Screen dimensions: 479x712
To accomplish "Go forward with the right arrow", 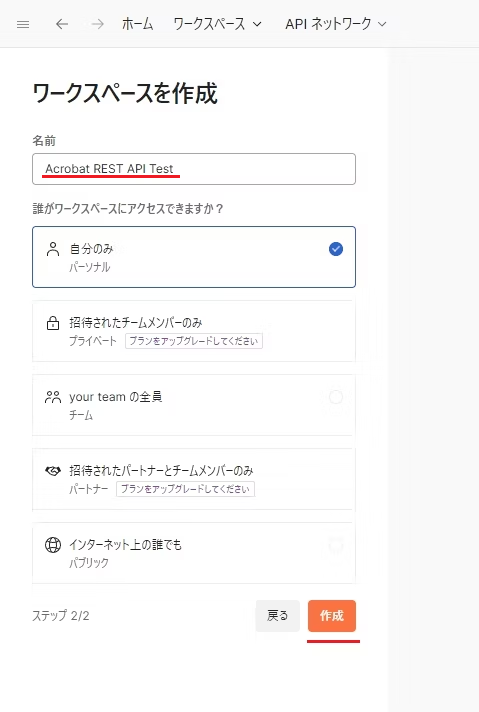I will point(97,24).
